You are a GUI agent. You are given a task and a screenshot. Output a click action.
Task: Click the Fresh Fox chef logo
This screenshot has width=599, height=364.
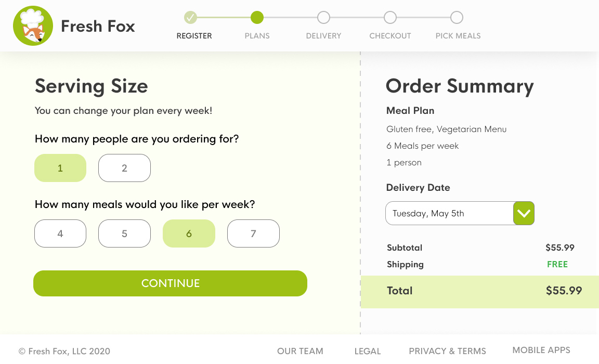pos(33,26)
